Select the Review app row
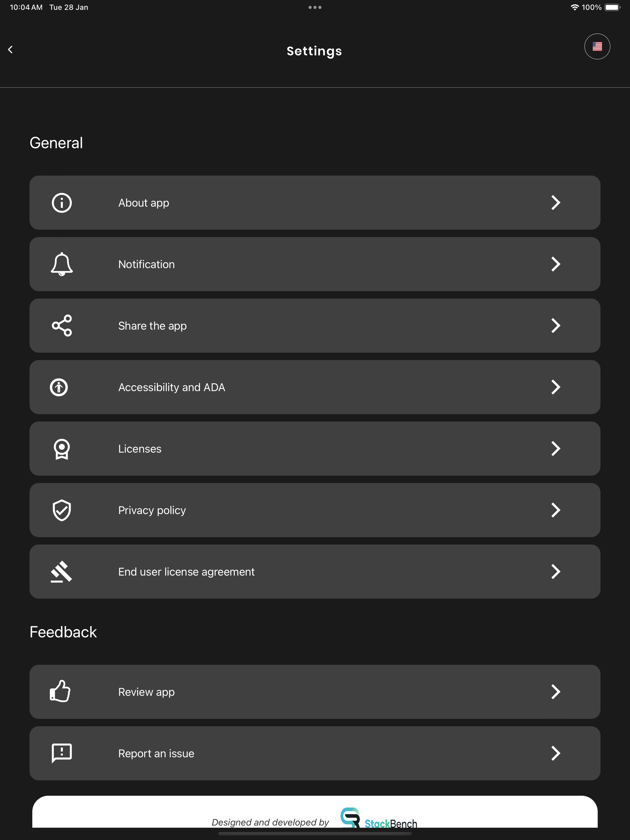Viewport: 630px width, 840px height. click(x=315, y=691)
